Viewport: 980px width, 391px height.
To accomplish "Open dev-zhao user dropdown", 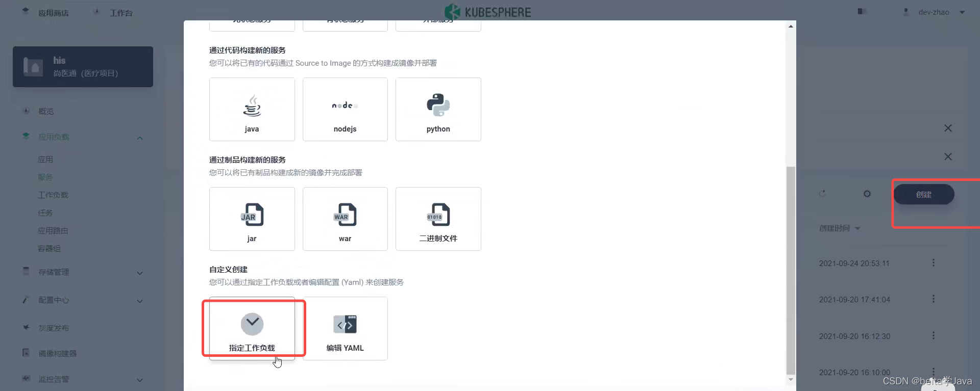I will click(935, 12).
